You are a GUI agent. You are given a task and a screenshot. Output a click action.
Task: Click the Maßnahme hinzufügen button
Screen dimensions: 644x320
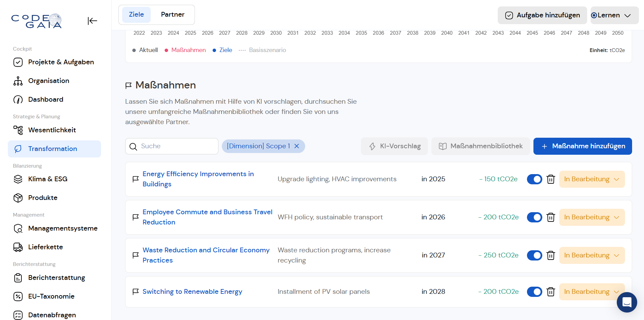tap(582, 146)
